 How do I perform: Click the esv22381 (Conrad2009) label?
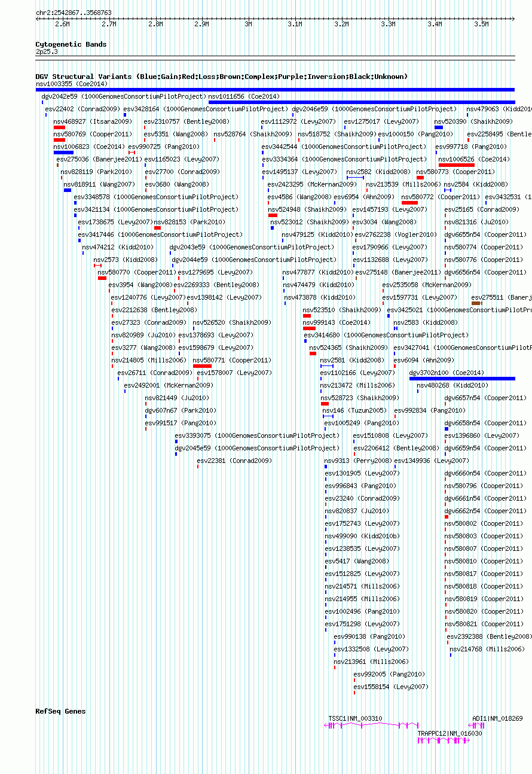coord(234,461)
